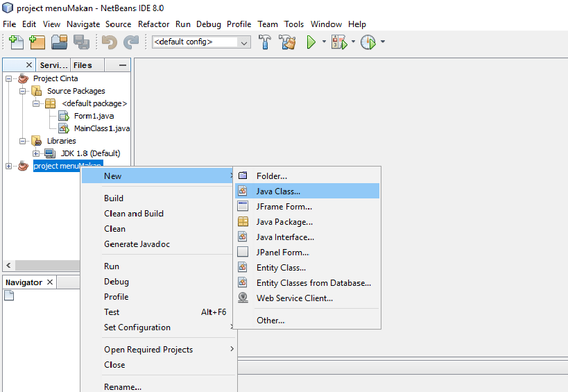Open the Profile Project dropdown arrow

pyautogui.click(x=383, y=42)
